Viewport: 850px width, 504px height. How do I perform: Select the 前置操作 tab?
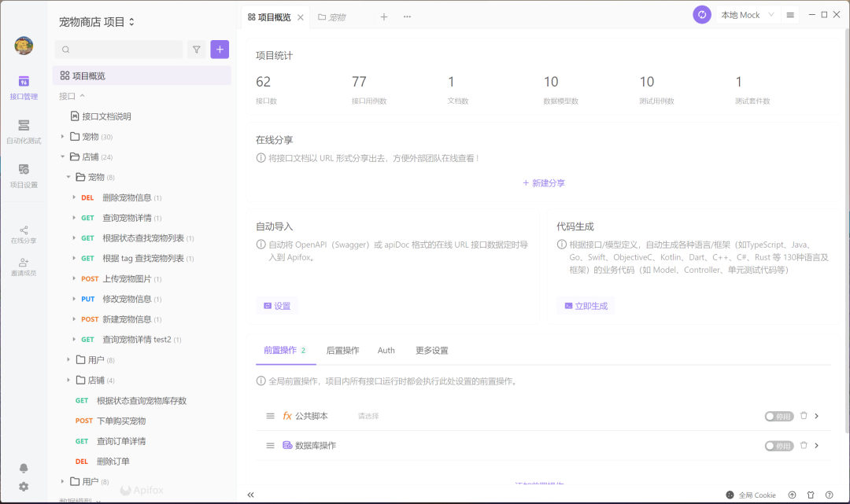tap(285, 350)
